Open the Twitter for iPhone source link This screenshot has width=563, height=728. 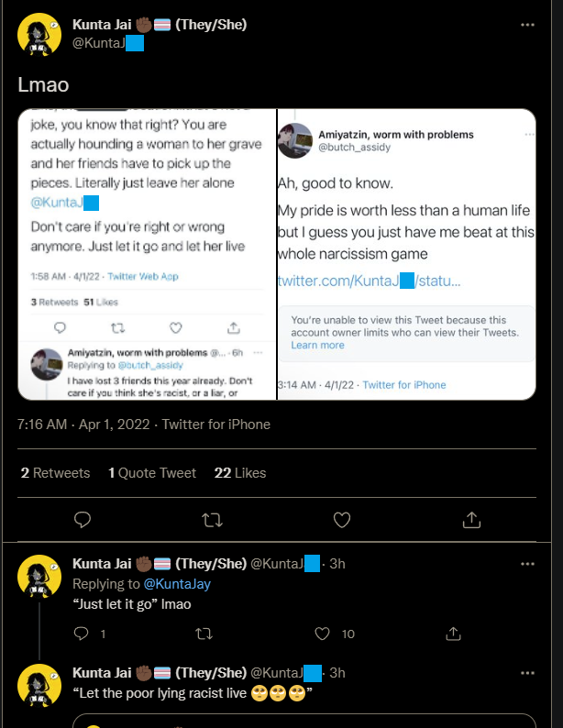coord(215,425)
